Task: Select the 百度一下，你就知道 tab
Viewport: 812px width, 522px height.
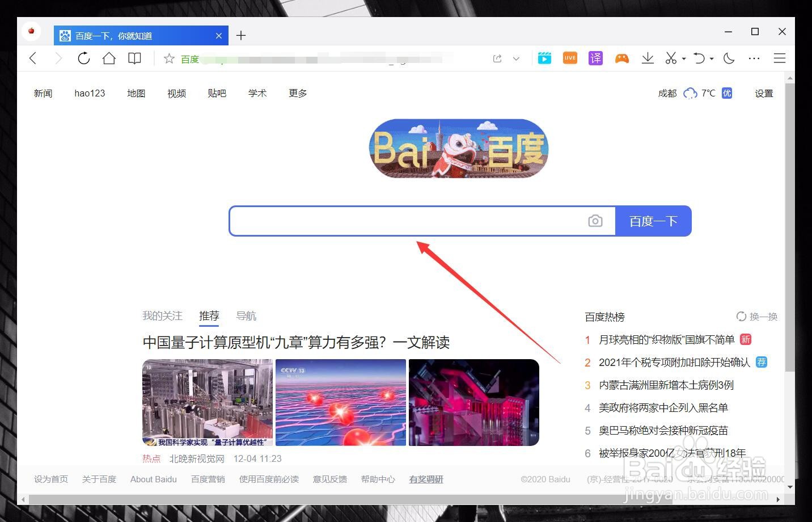Action: 141,35
